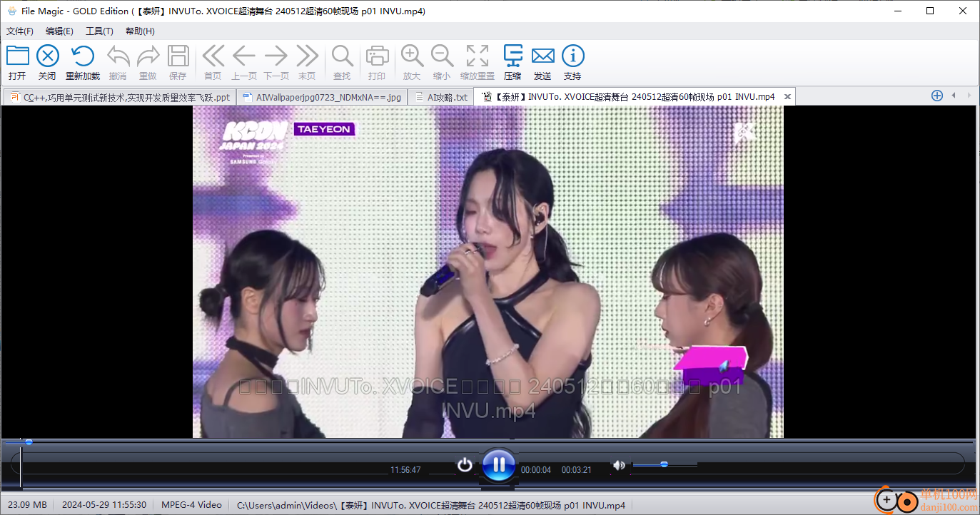
Task: Open the 文件(F) menu
Action: point(20,31)
